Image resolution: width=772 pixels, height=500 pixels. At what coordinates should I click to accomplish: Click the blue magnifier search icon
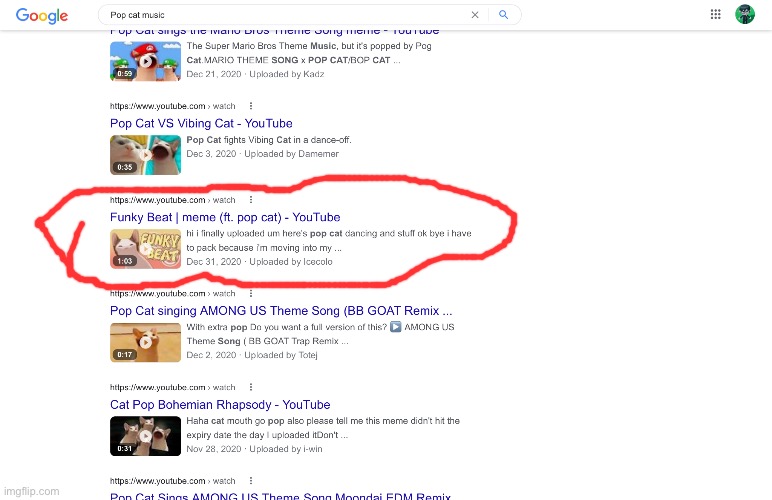[x=504, y=15]
